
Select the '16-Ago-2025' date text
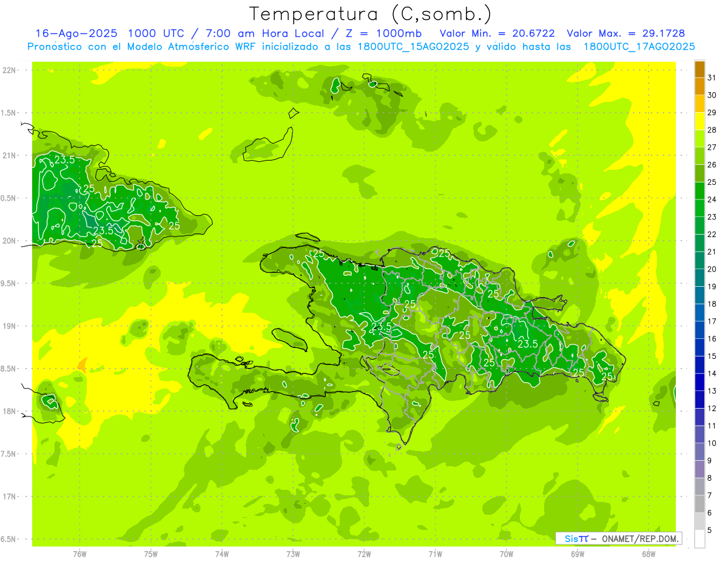tap(76, 33)
